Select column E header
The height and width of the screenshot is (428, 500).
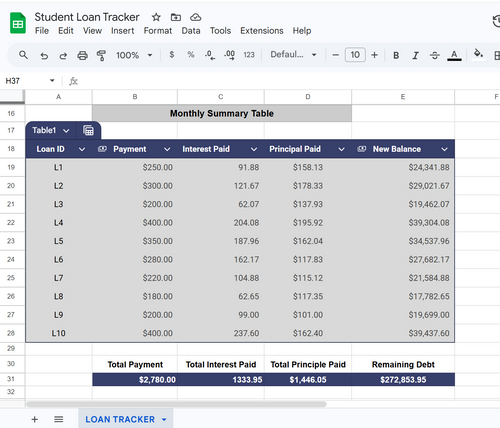pyautogui.click(x=403, y=97)
